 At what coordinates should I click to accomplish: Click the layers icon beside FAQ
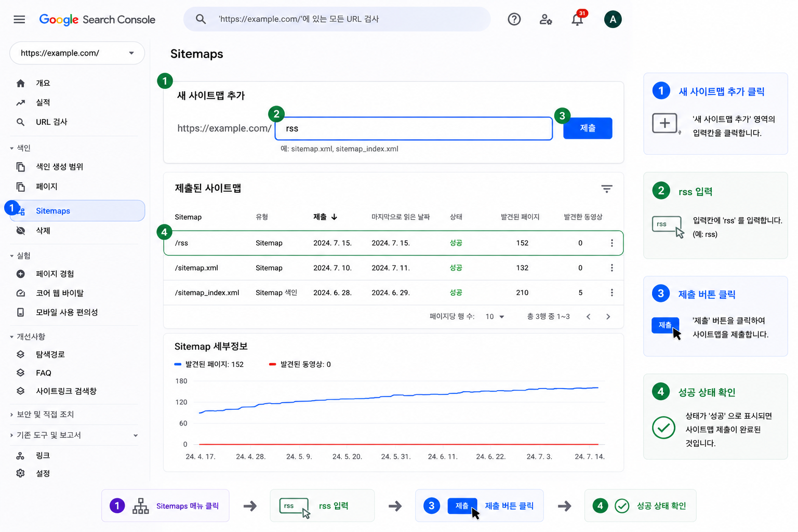[20, 373]
